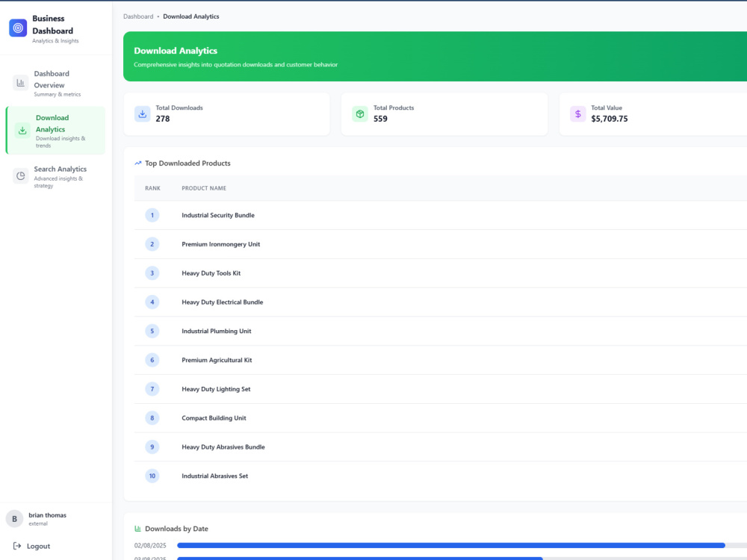This screenshot has width=747, height=560.
Task: Click the Dashboard breadcrumb link
Action: [138, 16]
